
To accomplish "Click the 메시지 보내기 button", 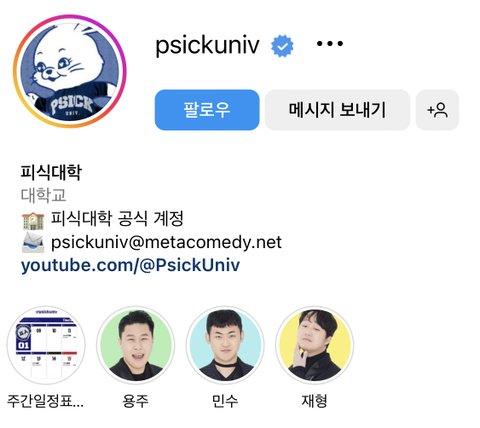I will [337, 110].
